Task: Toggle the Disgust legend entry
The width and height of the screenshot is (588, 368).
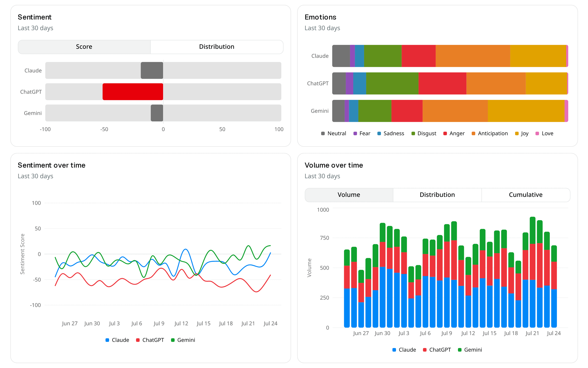Action: [x=424, y=133]
